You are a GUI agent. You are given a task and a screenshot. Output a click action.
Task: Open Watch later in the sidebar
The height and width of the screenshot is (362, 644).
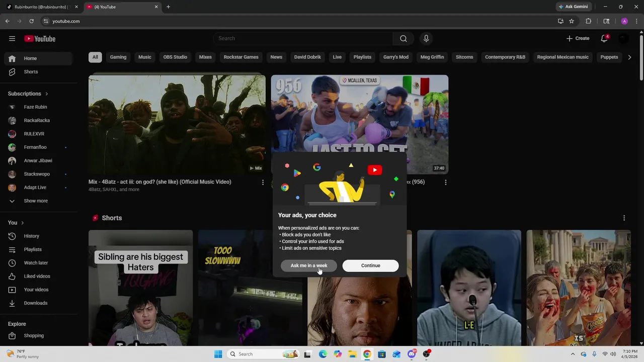click(39, 263)
